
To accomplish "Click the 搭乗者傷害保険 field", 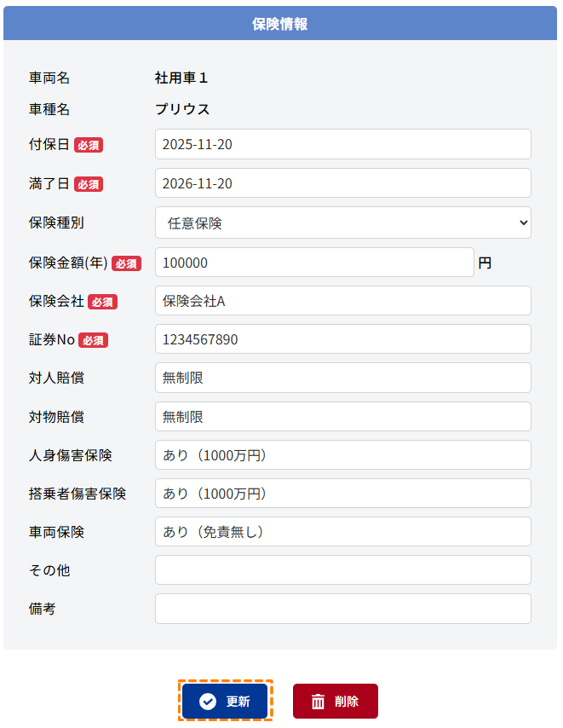I will 342,494.
